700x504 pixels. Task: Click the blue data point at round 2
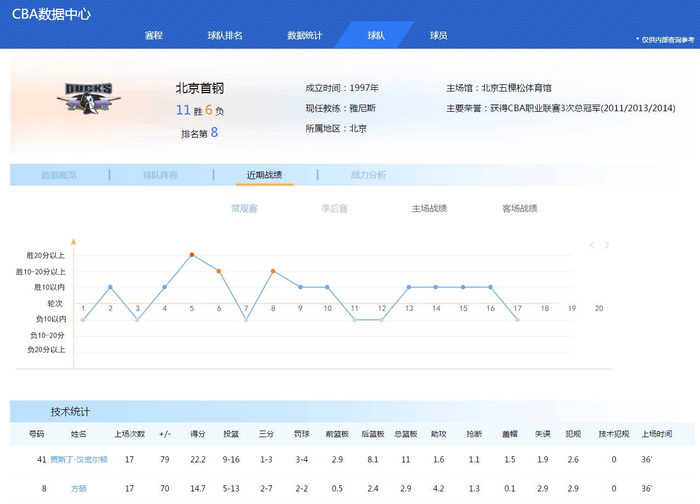click(110, 287)
